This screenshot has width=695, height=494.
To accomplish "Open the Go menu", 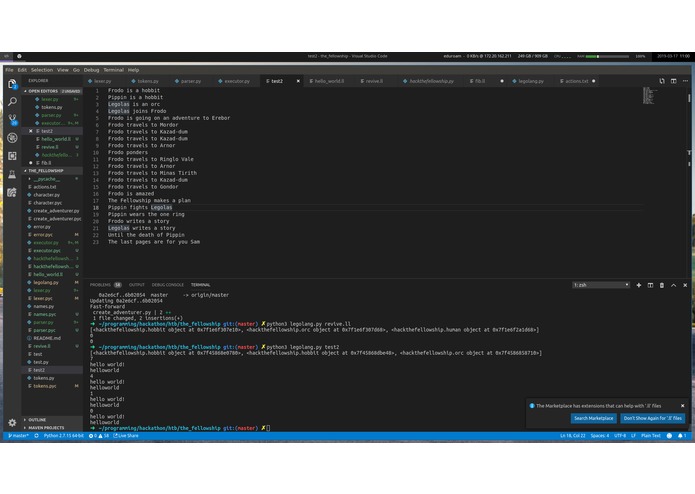I will point(76,70).
